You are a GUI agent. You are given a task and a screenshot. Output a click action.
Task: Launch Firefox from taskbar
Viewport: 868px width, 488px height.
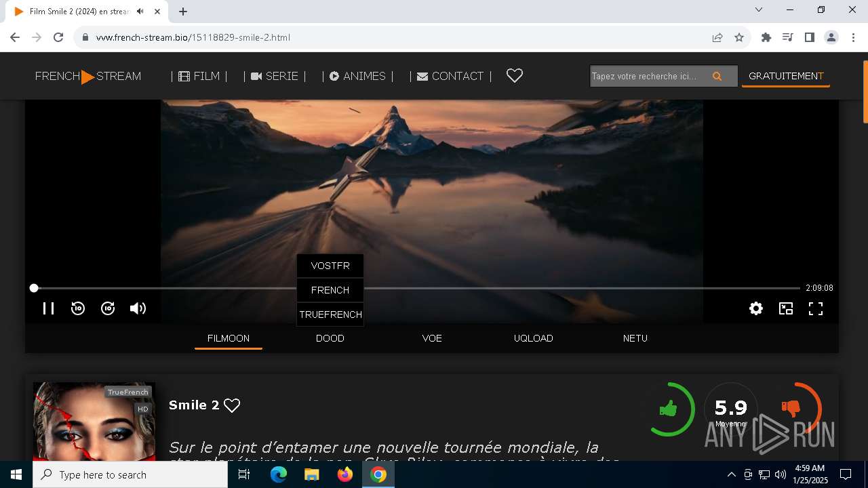[345, 474]
